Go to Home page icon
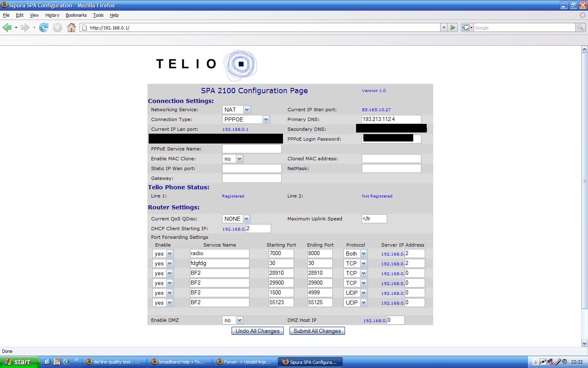Image resolution: width=588 pixels, height=368 pixels. coord(71,27)
